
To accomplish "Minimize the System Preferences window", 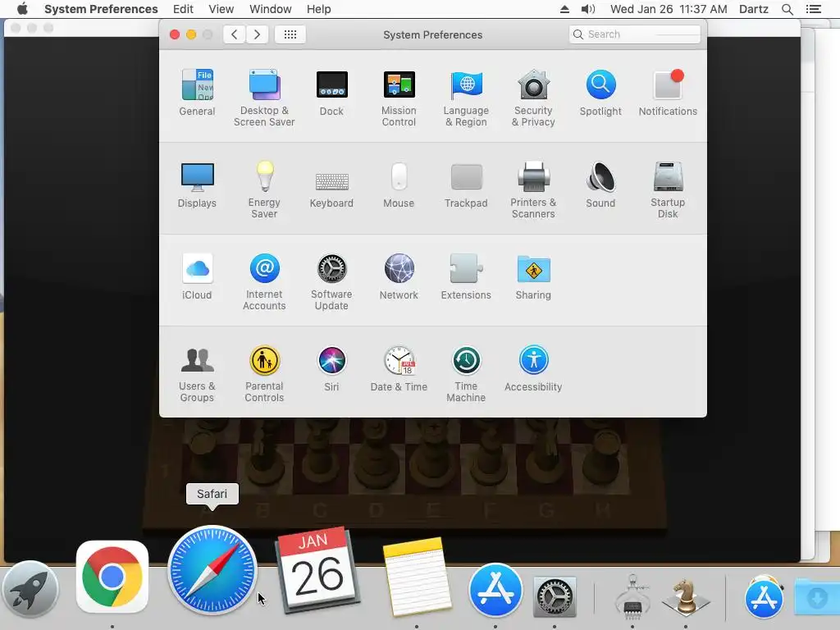I will point(191,34).
